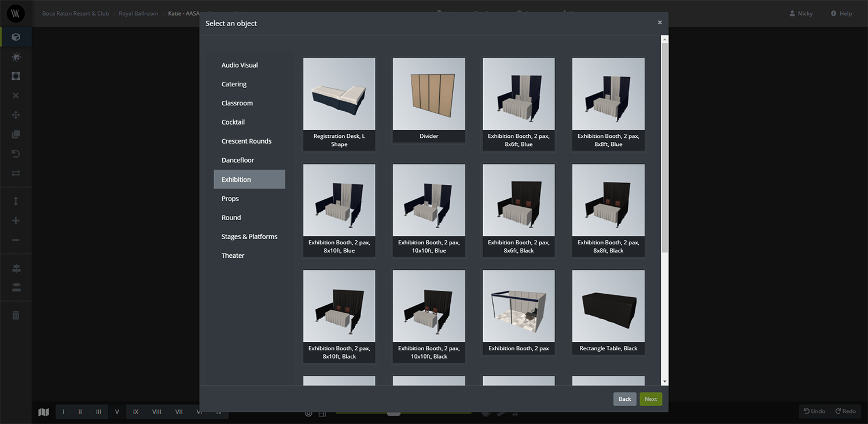Switch to room tab III
The image size is (868, 424).
[x=98, y=412]
